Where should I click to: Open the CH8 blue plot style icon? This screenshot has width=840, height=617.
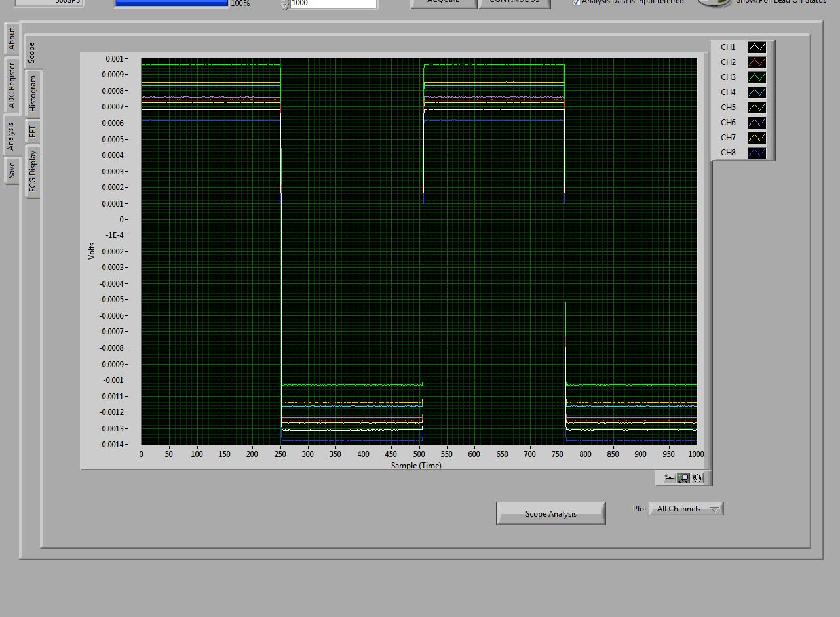(x=757, y=153)
